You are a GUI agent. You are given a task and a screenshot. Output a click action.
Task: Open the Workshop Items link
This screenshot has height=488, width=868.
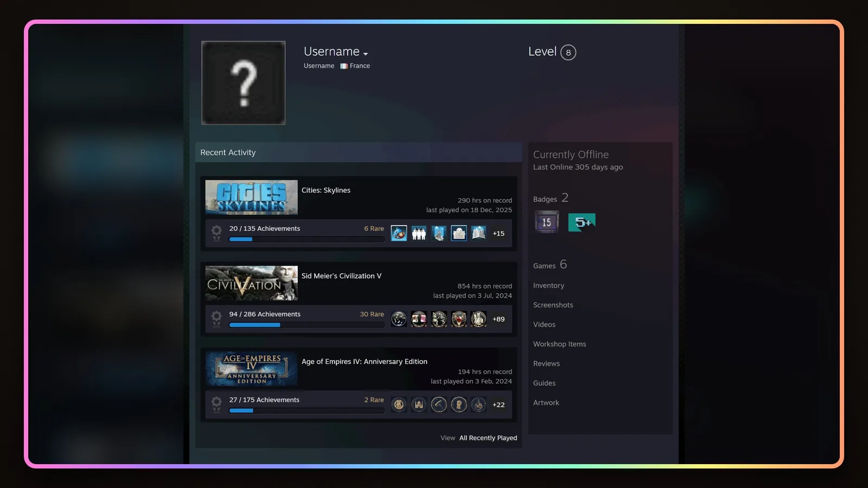coord(559,344)
